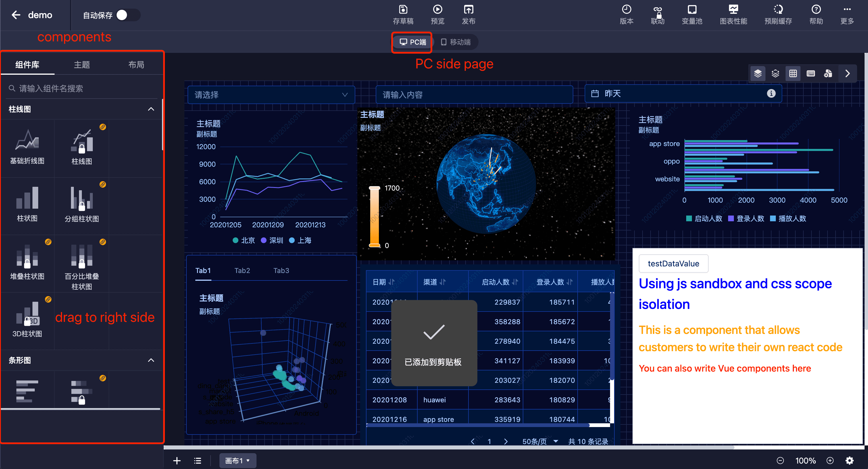Open the 50条/页 page size dropdown
Image resolution: width=868 pixels, height=469 pixels.
click(540, 441)
